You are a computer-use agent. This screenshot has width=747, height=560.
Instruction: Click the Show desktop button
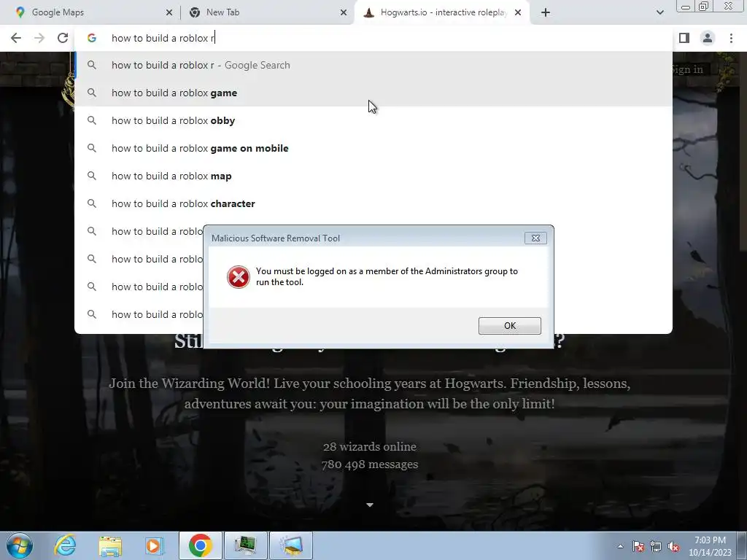tap(743, 545)
